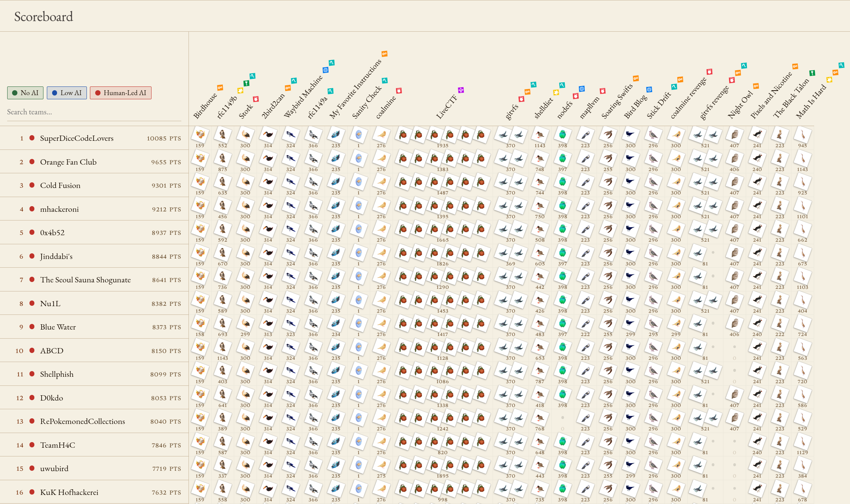850x504 pixels.
Task: Click the Sanity Check egg icon for Blue Water
Action: pyautogui.click(x=359, y=324)
